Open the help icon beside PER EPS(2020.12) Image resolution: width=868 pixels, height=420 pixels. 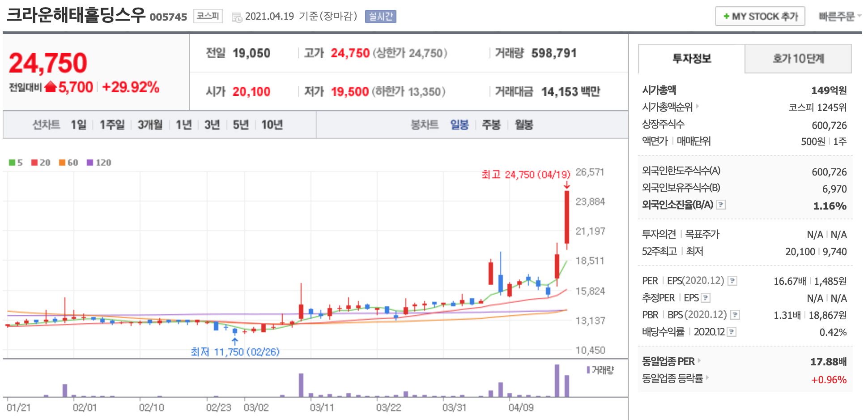tap(732, 281)
